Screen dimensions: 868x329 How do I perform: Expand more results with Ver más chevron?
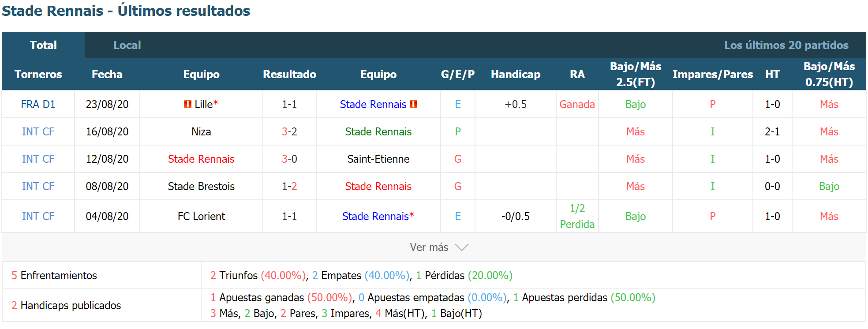[x=462, y=247]
